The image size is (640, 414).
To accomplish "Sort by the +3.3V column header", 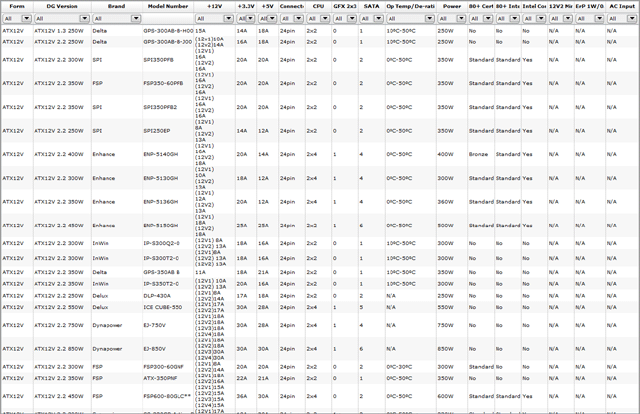I will [x=246, y=6].
